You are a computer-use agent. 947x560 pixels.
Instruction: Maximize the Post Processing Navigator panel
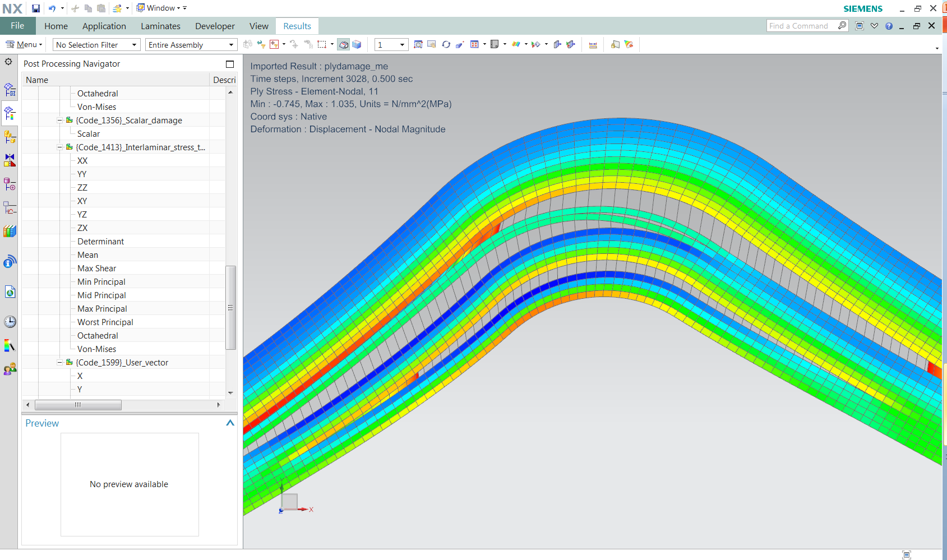pos(230,64)
